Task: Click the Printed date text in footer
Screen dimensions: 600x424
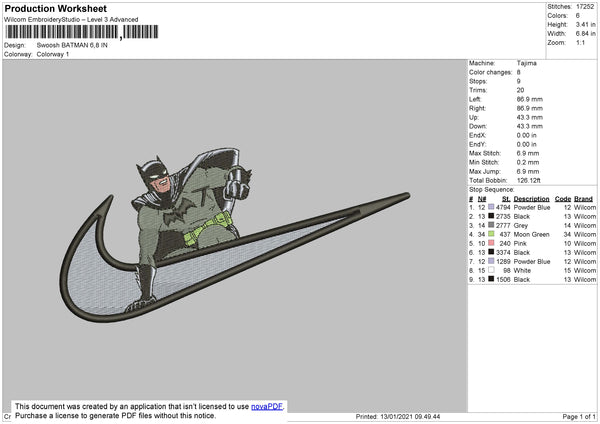Action: pyautogui.click(x=398, y=416)
